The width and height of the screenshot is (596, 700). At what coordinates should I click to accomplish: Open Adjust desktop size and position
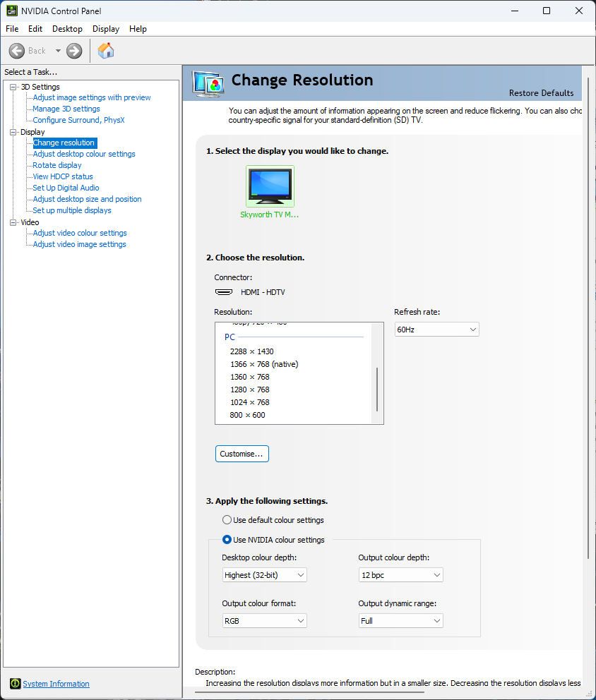click(x=87, y=199)
